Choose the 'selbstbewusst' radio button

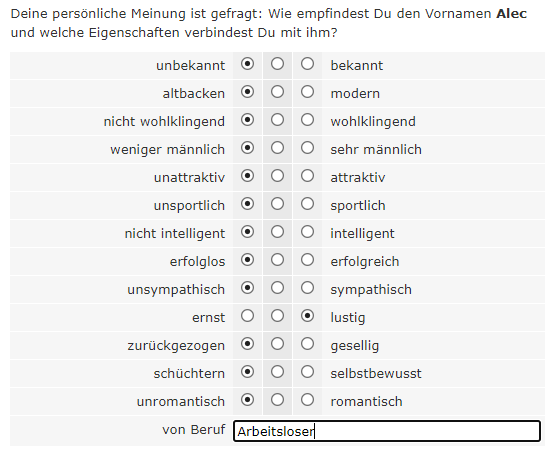(x=307, y=372)
